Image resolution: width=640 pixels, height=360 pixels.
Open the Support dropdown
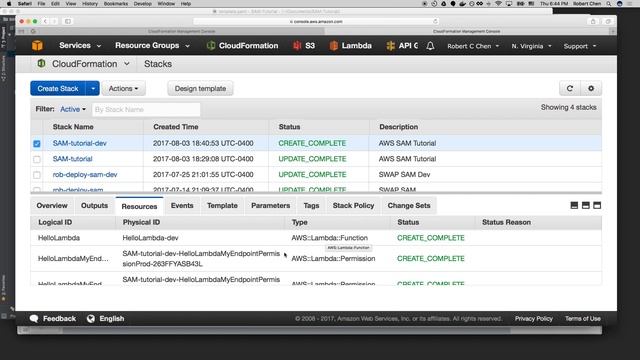580,46
